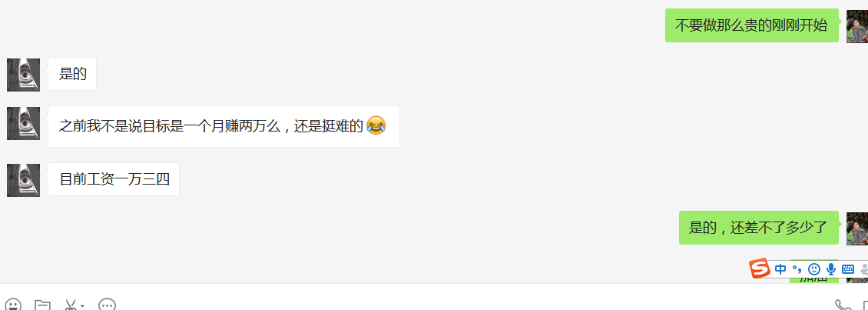Start a voice call with phone icon
Viewport: 868px width, 310px height.
click(x=843, y=305)
